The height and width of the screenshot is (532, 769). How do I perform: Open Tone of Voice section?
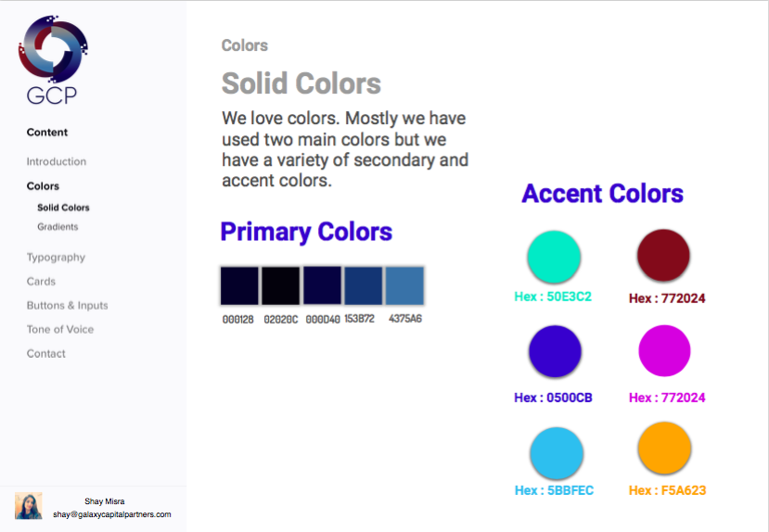[x=60, y=330]
